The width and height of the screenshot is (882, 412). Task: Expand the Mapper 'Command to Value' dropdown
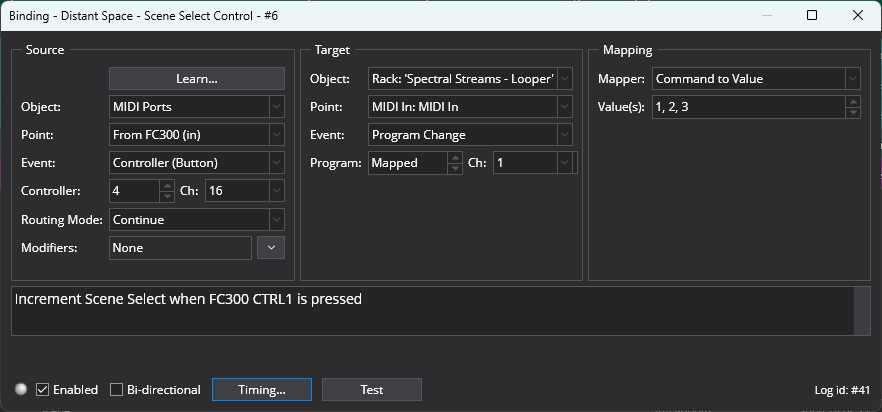(x=757, y=79)
